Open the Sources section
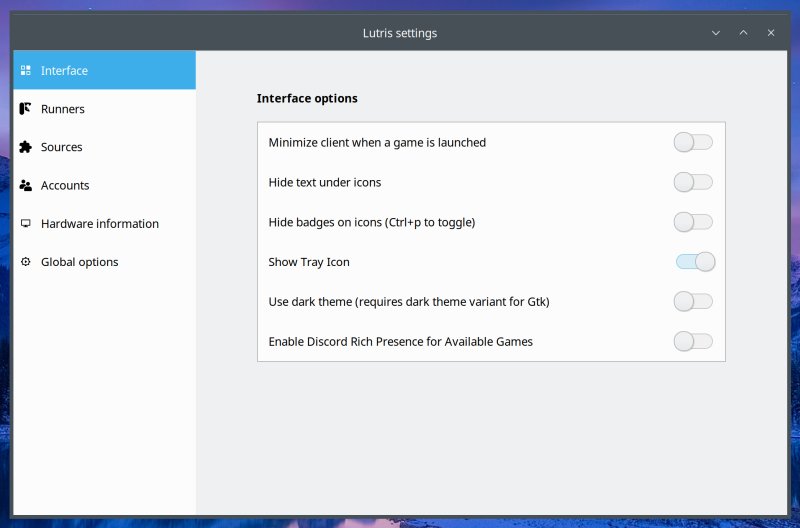Screen dimensions: 800x528 105,147
